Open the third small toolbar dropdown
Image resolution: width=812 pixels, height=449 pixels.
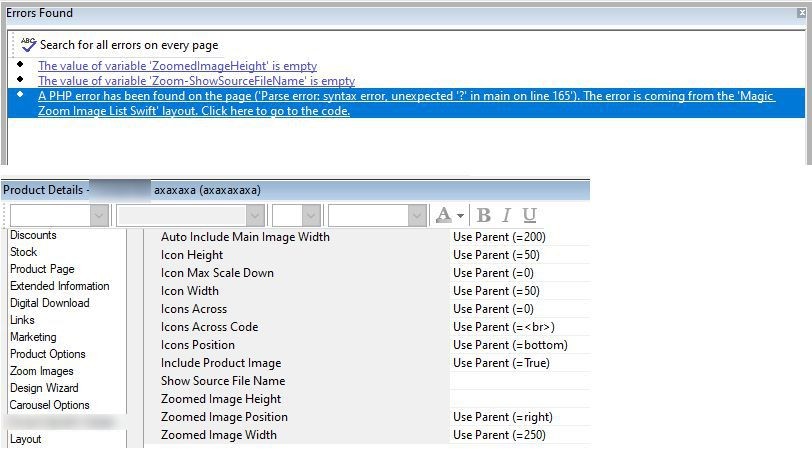point(310,215)
